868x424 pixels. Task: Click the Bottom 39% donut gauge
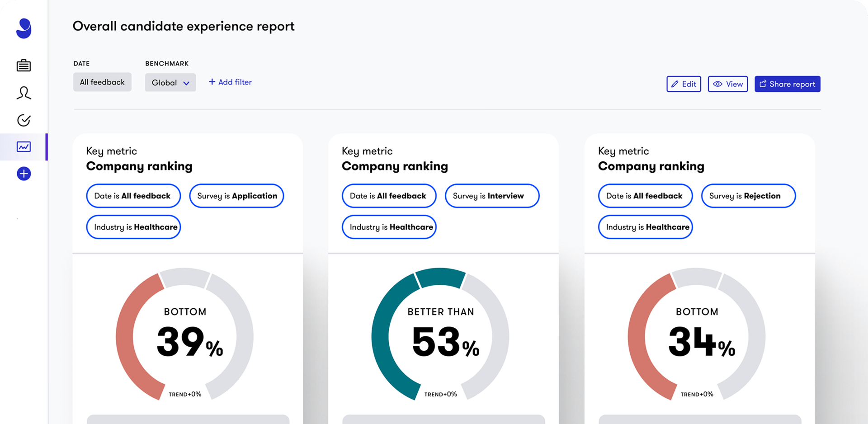pyautogui.click(x=185, y=334)
